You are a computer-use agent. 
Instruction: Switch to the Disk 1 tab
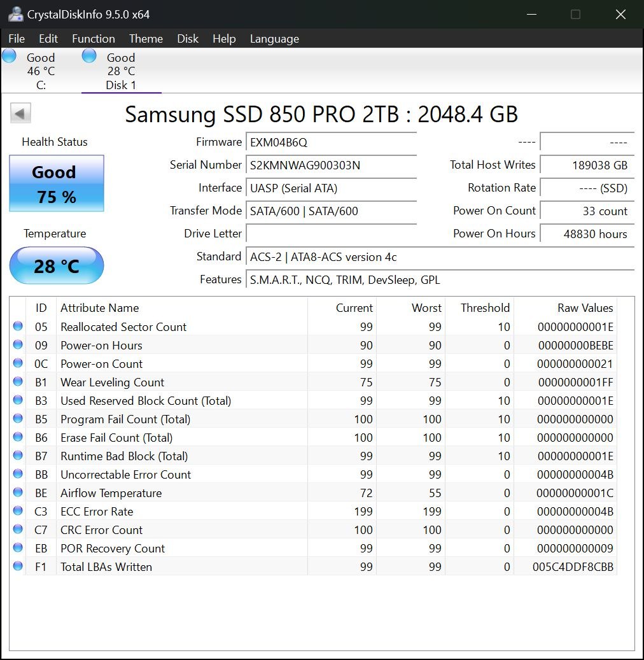coord(121,71)
